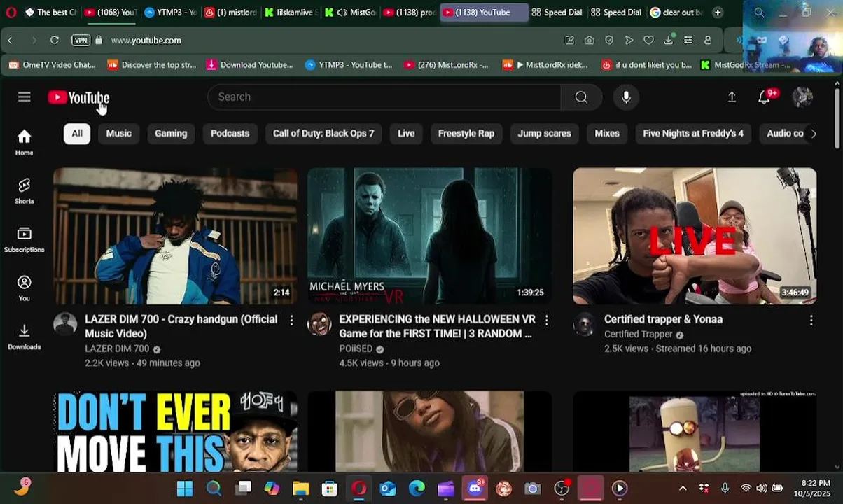Open Subscriptions in sidebar
Image resolution: width=843 pixels, height=504 pixels.
click(x=25, y=239)
